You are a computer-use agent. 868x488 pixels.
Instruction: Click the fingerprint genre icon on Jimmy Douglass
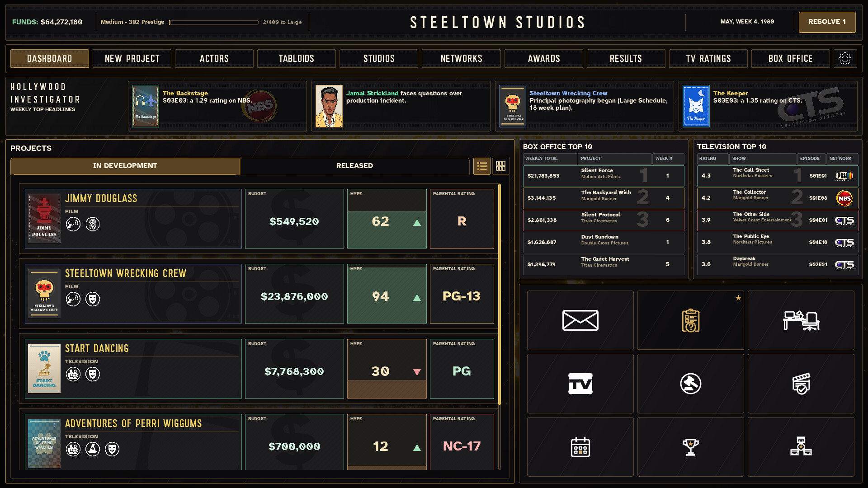pyautogui.click(x=93, y=224)
